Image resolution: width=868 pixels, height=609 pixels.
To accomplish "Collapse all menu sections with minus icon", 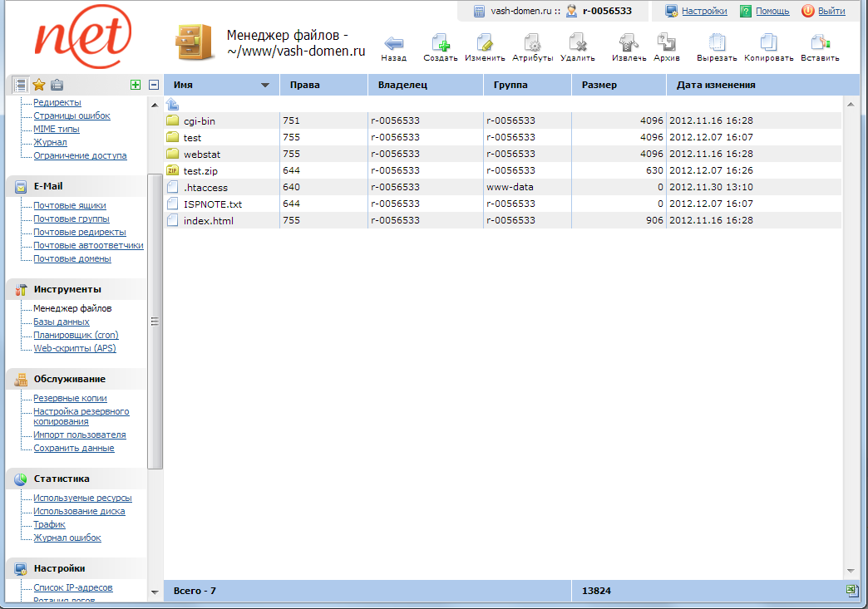I will click(154, 85).
